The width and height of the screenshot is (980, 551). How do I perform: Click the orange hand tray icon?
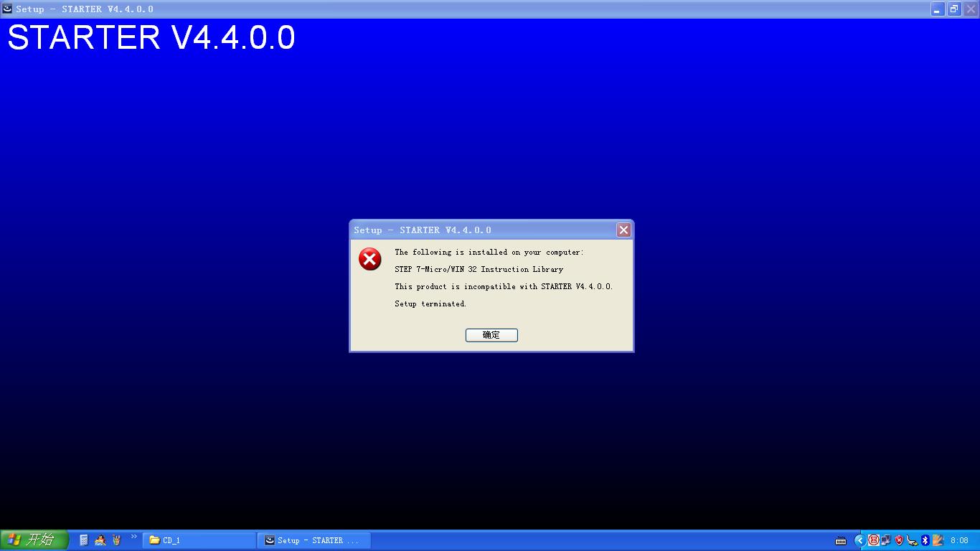tap(938, 540)
